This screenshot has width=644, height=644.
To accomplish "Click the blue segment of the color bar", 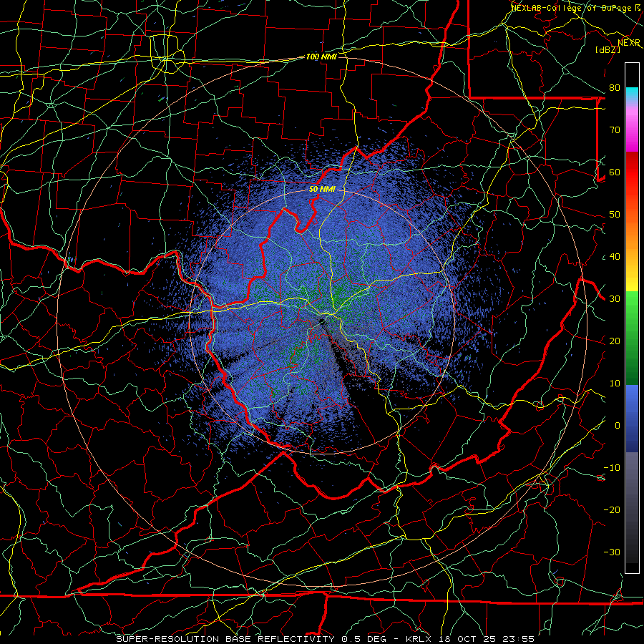I will pyautogui.click(x=632, y=417).
